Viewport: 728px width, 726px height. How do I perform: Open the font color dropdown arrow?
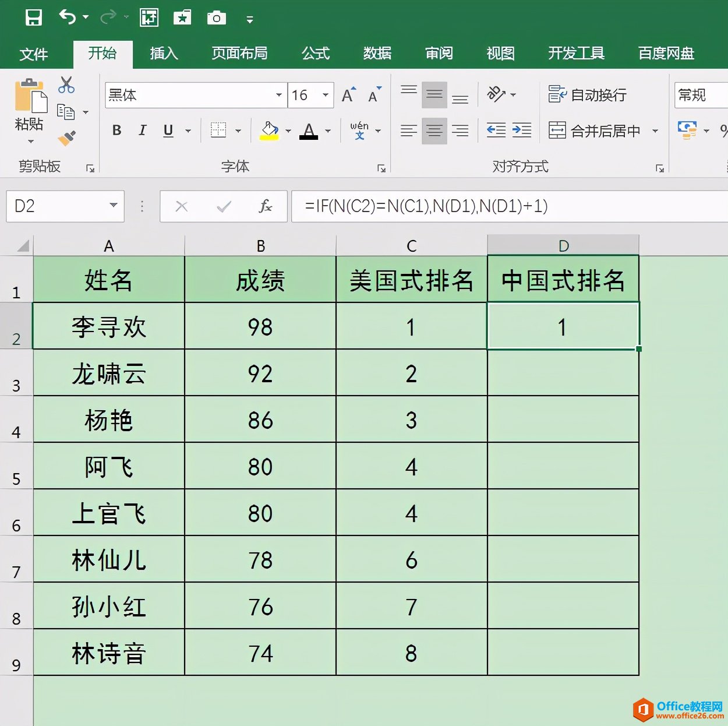click(328, 131)
